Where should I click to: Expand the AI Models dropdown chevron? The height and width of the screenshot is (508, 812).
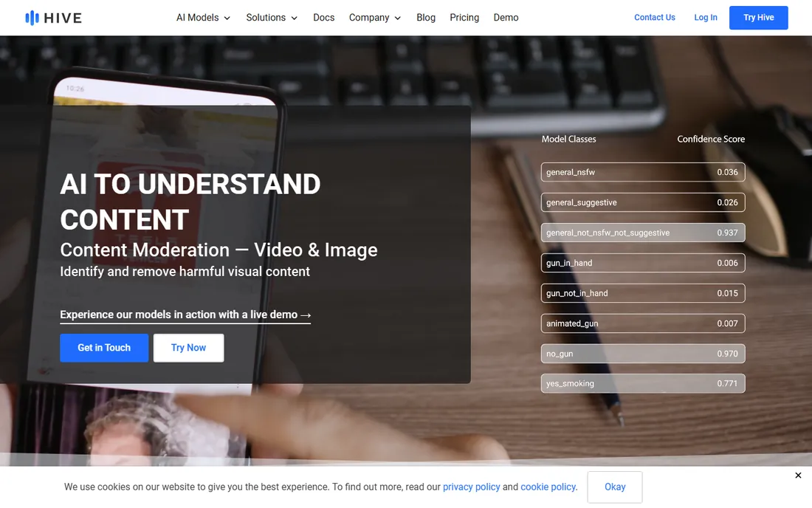[x=227, y=18]
